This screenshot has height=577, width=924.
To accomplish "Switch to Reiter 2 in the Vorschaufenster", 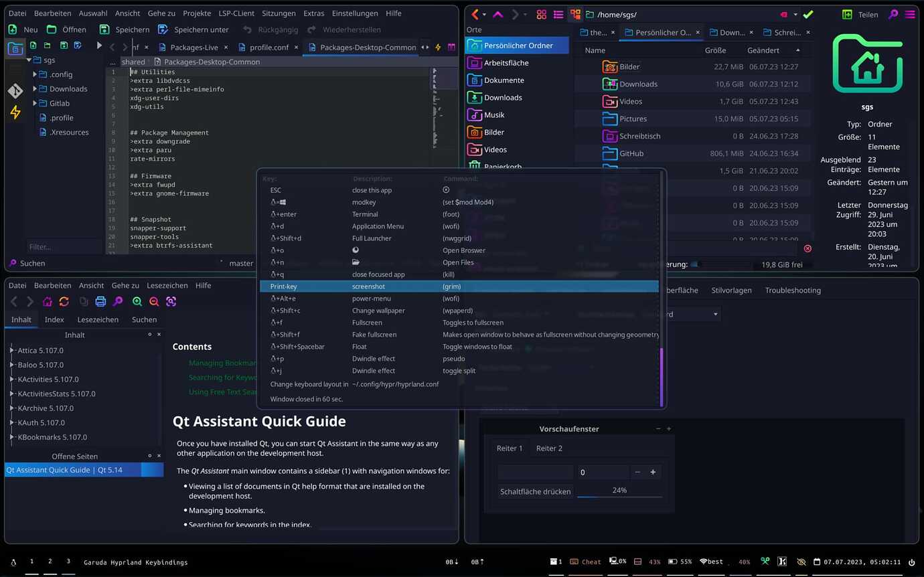I will click(x=548, y=448).
